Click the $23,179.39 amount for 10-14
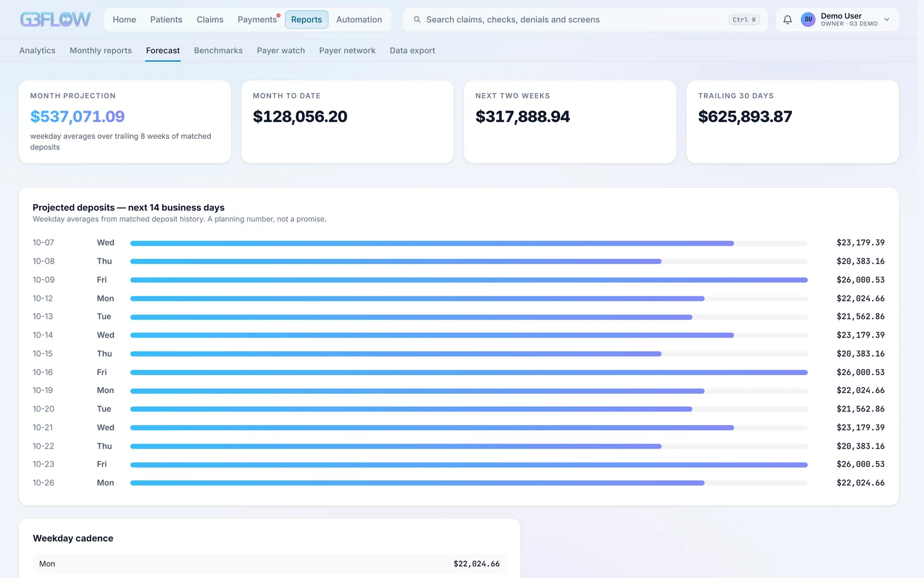This screenshot has width=924, height=578. 860,335
